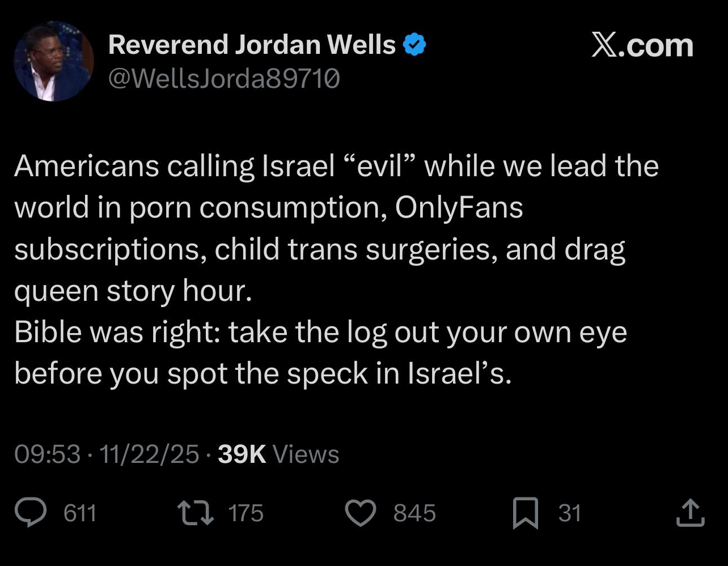Click the tweet text mentioning OnlyFans subscriptions

point(269,208)
